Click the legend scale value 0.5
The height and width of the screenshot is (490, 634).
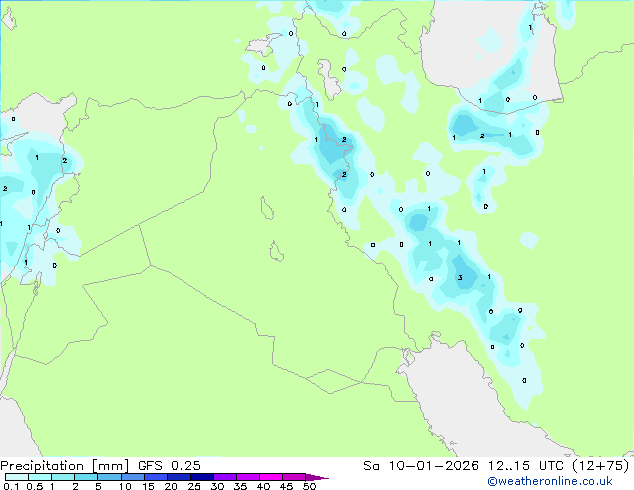(34, 486)
